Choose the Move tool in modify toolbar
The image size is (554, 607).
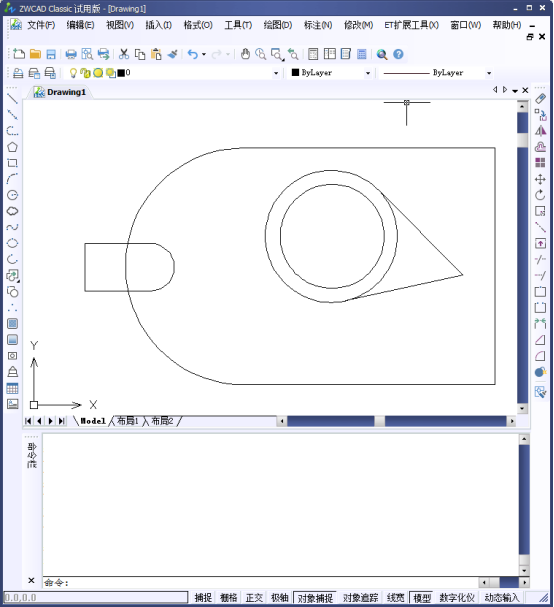(x=540, y=179)
